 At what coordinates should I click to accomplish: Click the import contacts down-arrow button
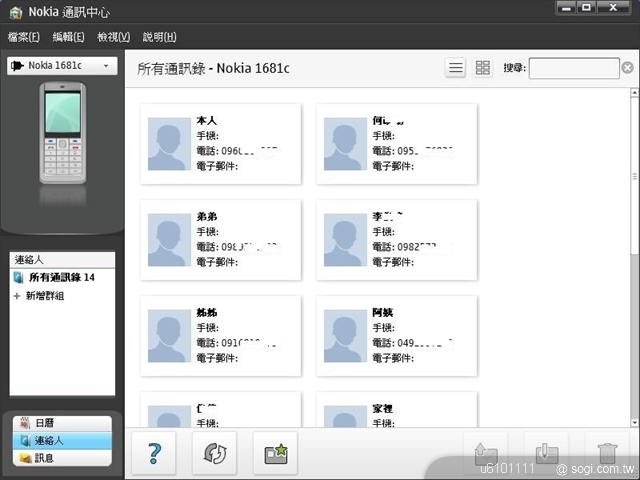[546, 453]
